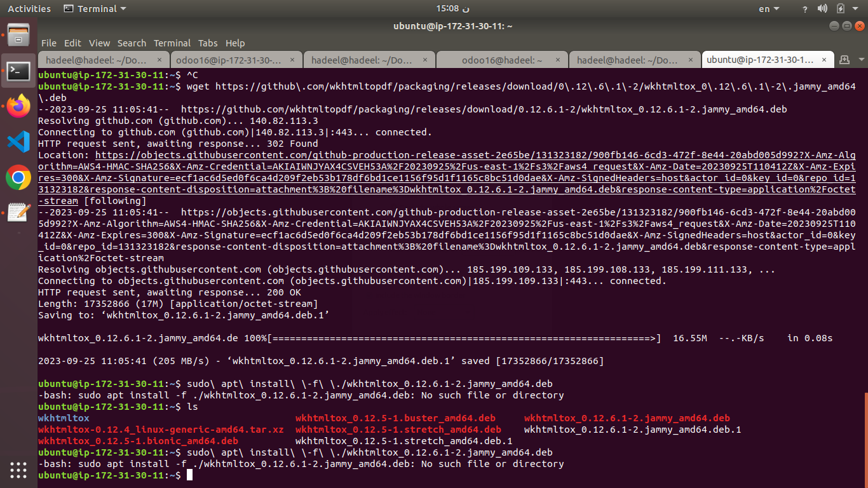This screenshot has width=868, height=488.
Task: Click the Terminal icon in the dock
Action: (x=18, y=71)
